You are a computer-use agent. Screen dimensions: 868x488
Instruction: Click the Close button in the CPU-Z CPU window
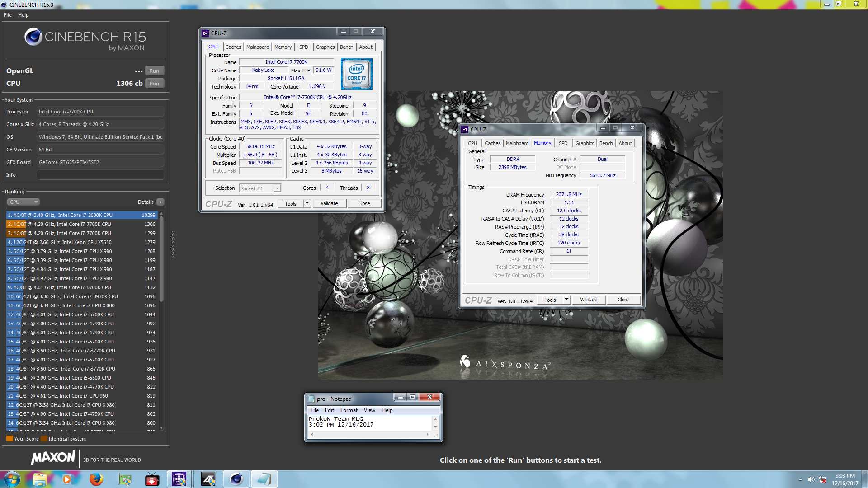pyautogui.click(x=364, y=203)
